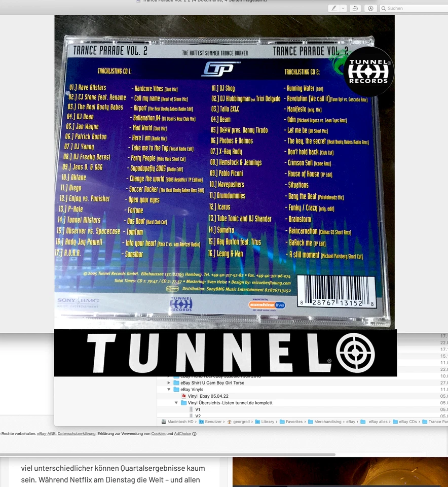The image size is (448, 487).
Task: Open the Datenschutzerklärung link
Action: click(x=78, y=434)
